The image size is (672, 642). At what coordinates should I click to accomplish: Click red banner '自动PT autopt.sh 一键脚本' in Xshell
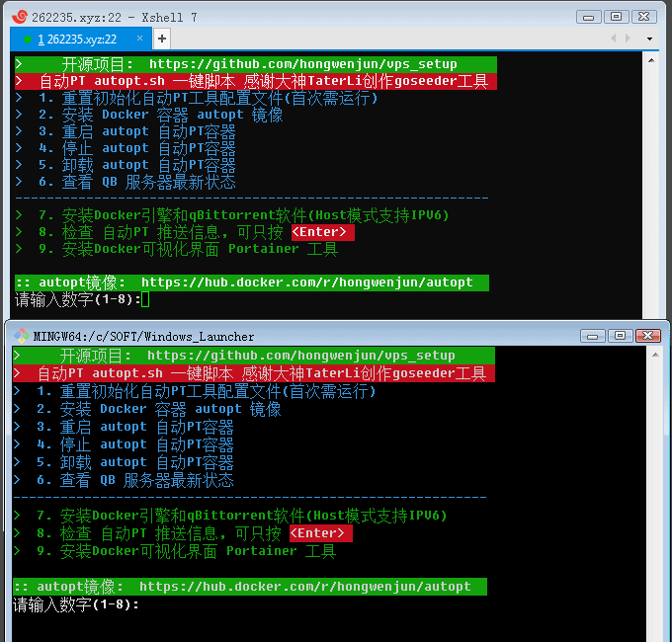[x=256, y=81]
